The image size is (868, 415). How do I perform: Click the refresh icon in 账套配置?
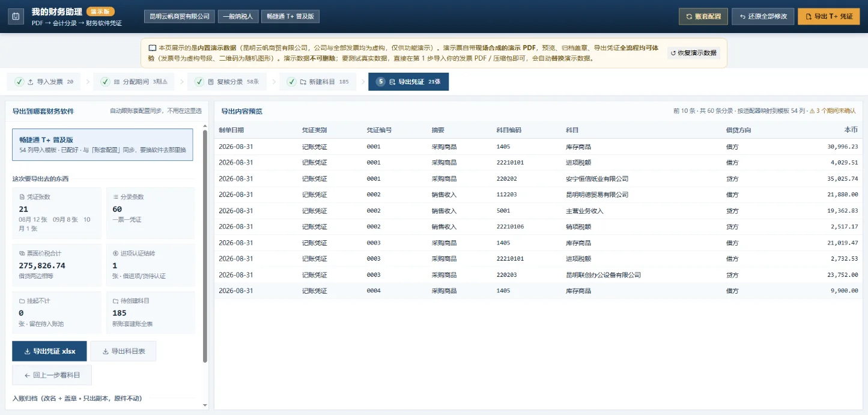pyautogui.click(x=689, y=17)
